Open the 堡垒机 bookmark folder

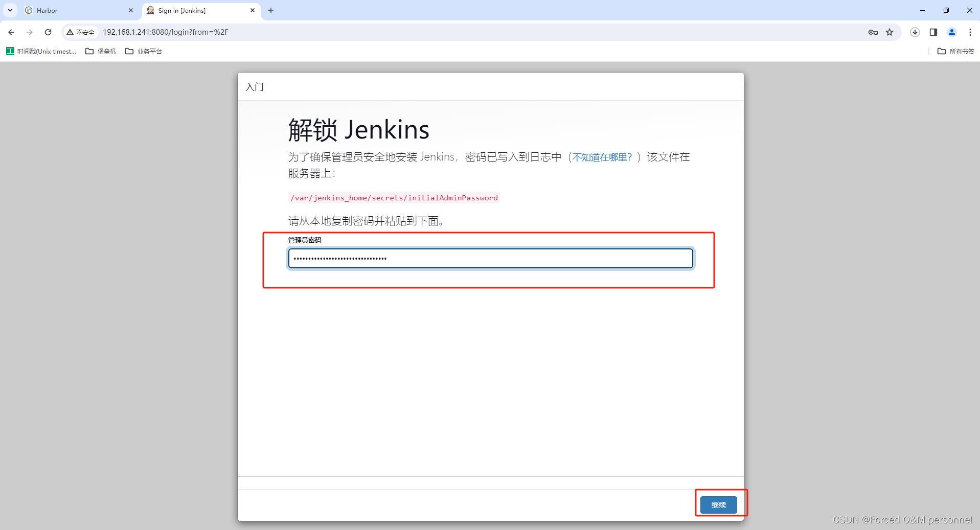coord(101,51)
